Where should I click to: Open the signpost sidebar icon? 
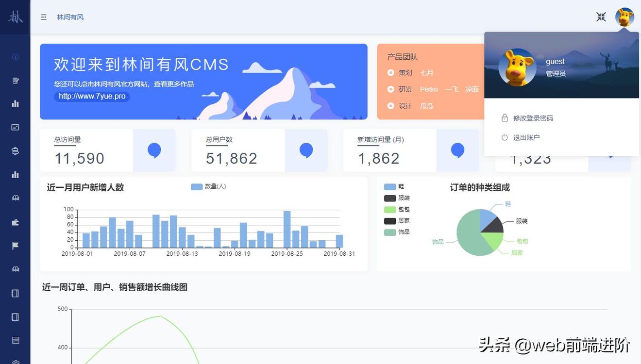(16, 151)
